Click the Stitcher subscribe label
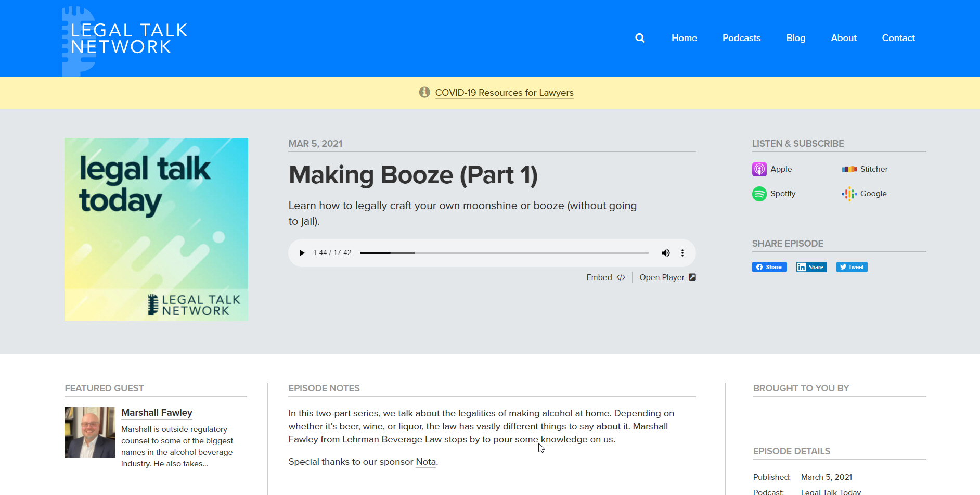Viewport: 980px width, 495px height. pos(874,169)
